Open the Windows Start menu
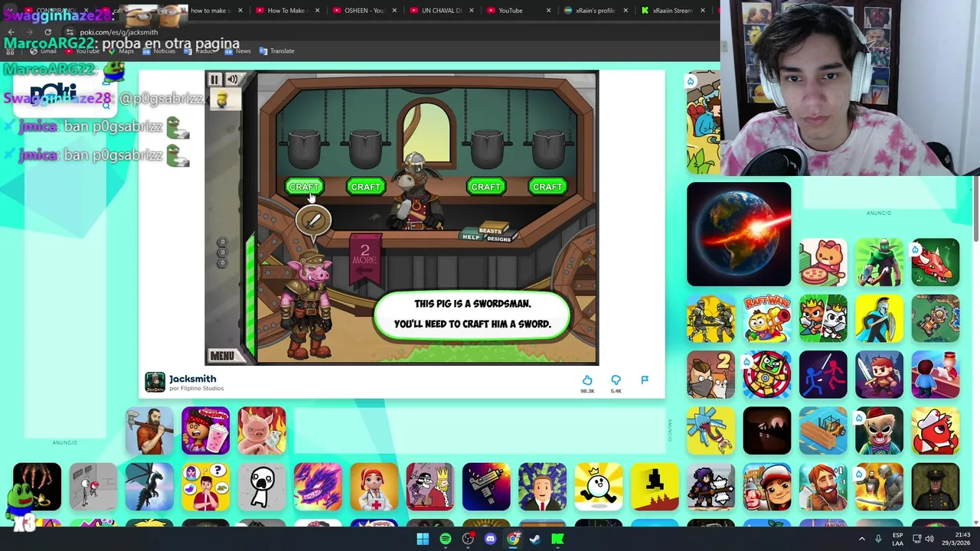The height and width of the screenshot is (551, 980). tap(423, 539)
